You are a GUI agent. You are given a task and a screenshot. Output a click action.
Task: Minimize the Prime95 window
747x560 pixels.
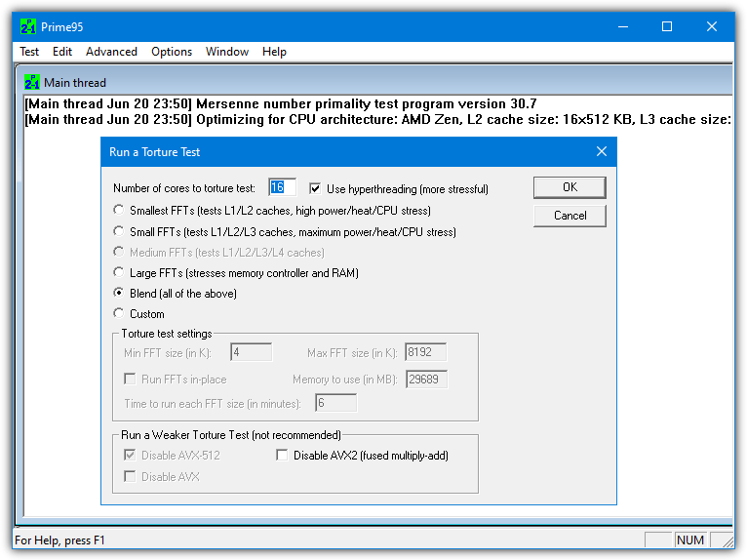click(623, 26)
